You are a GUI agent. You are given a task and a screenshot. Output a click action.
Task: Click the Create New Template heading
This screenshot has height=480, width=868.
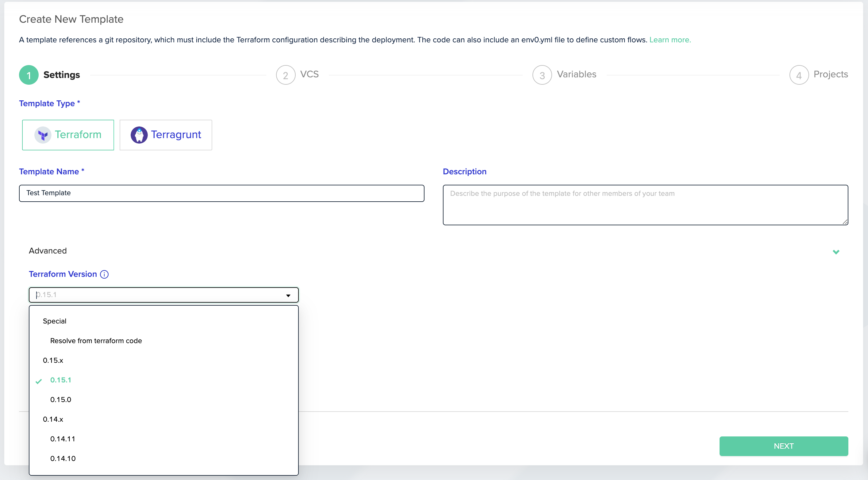[71, 19]
